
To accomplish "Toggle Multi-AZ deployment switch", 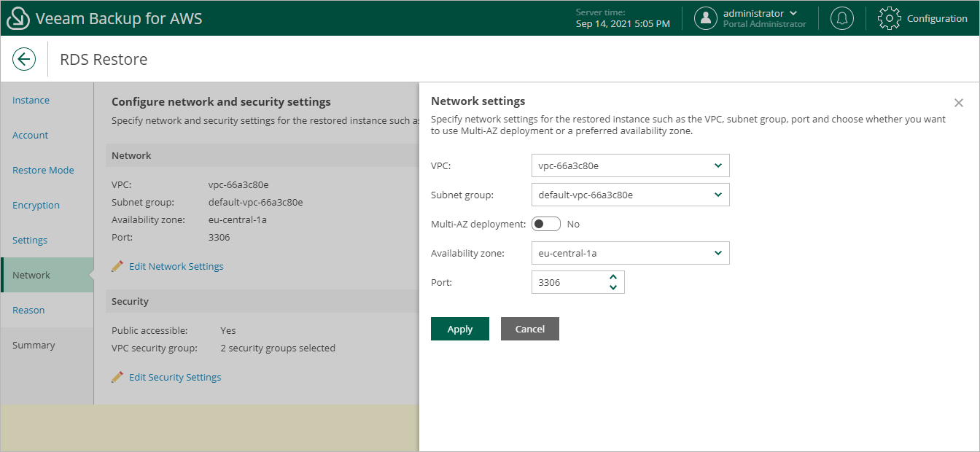I will pos(546,224).
